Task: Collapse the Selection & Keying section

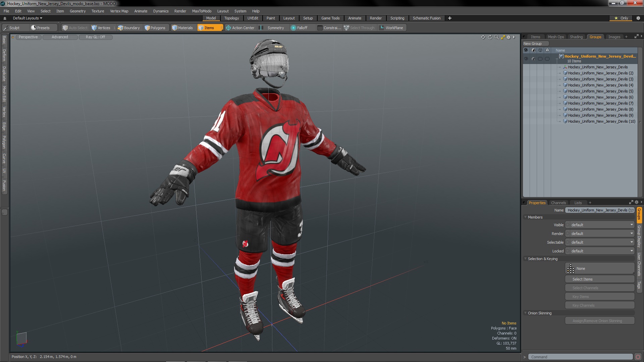Action: (x=526, y=259)
